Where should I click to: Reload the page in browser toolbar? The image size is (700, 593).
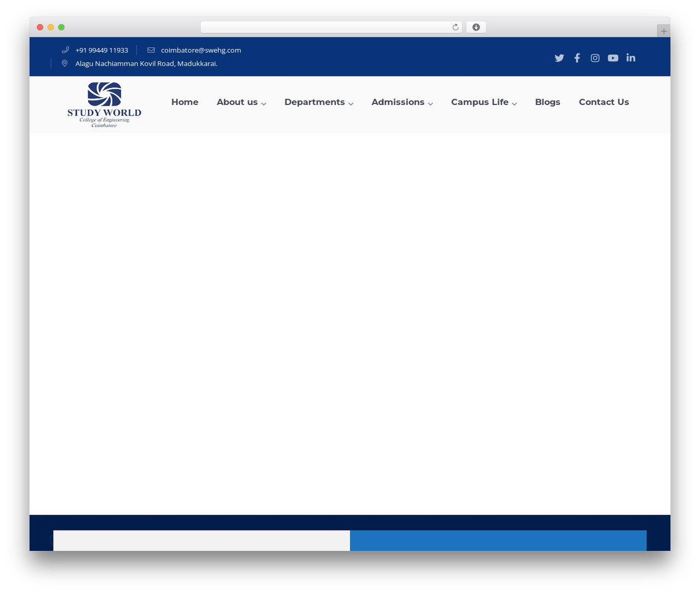(455, 27)
